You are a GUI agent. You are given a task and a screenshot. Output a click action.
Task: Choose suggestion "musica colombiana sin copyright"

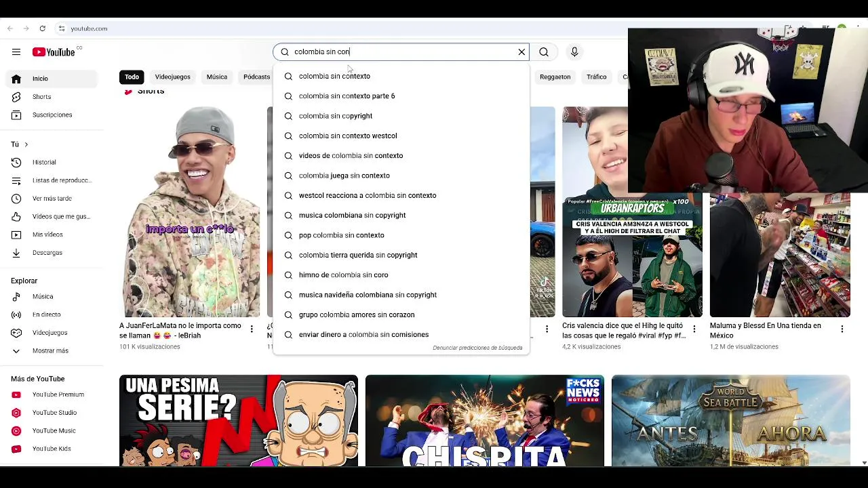(x=401, y=216)
